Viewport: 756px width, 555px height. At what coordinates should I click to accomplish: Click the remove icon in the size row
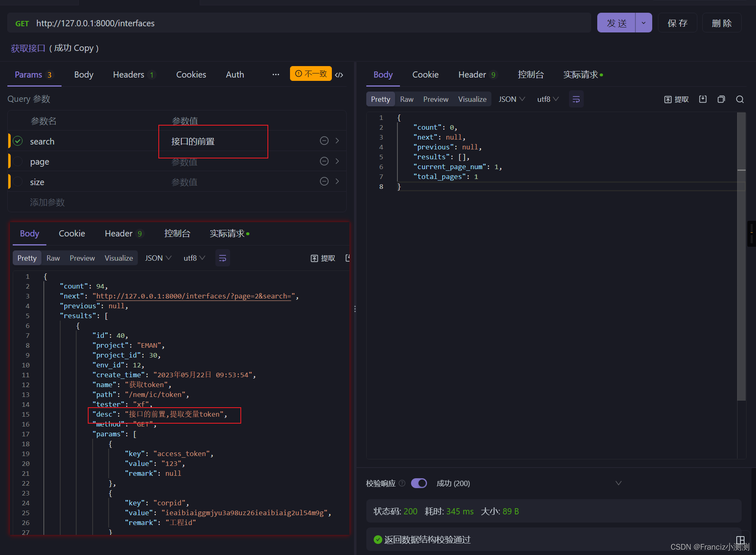tap(324, 181)
